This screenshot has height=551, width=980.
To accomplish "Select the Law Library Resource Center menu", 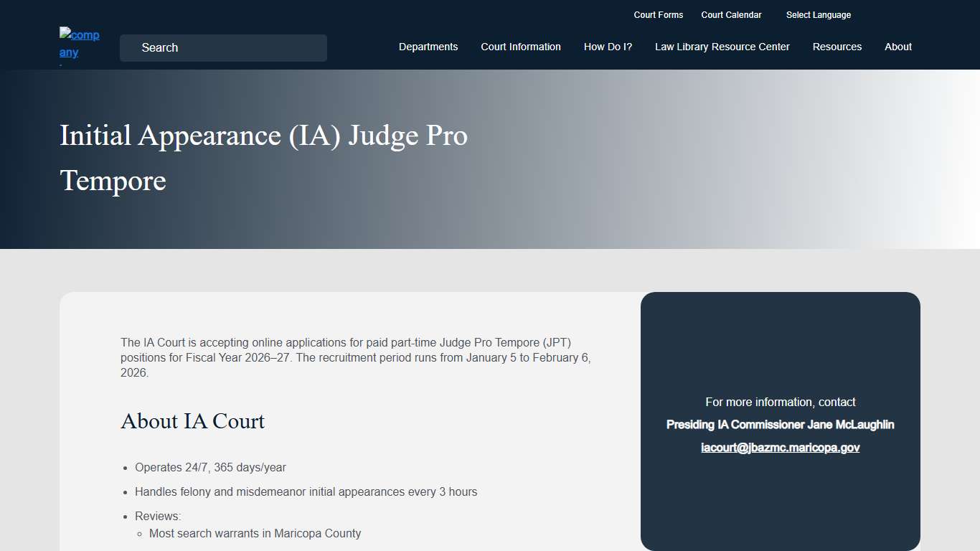I will [x=722, y=47].
